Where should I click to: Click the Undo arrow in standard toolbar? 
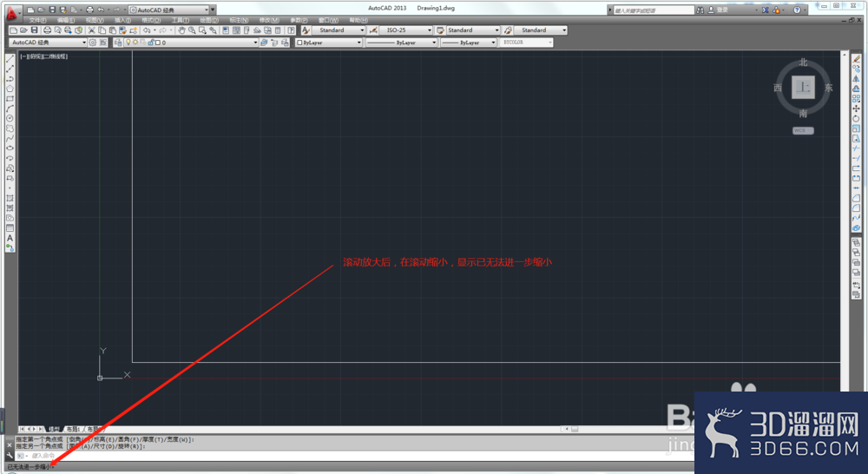(147, 30)
